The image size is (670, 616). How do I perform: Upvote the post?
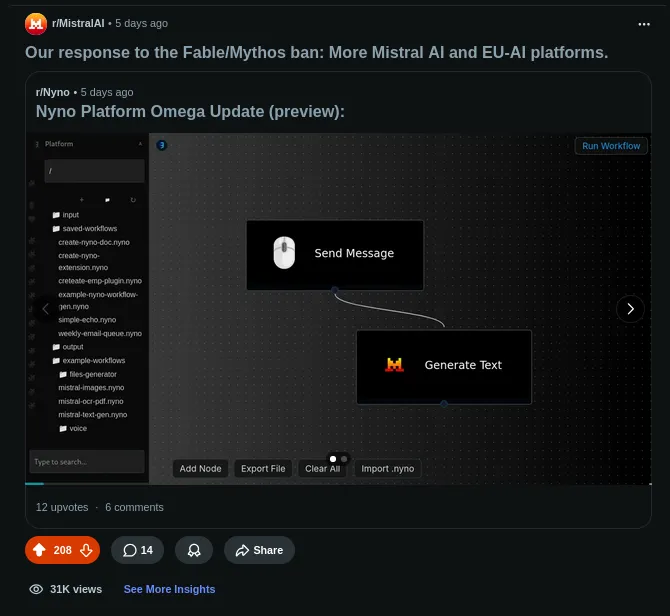tap(39, 550)
